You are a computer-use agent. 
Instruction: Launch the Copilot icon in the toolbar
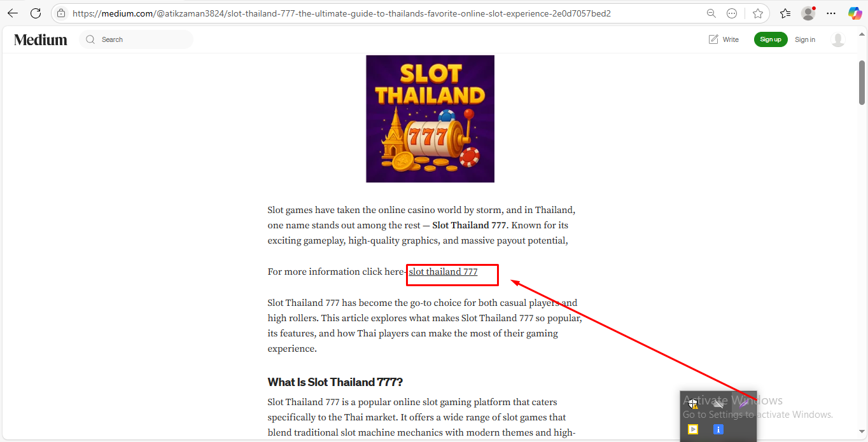[855, 13]
